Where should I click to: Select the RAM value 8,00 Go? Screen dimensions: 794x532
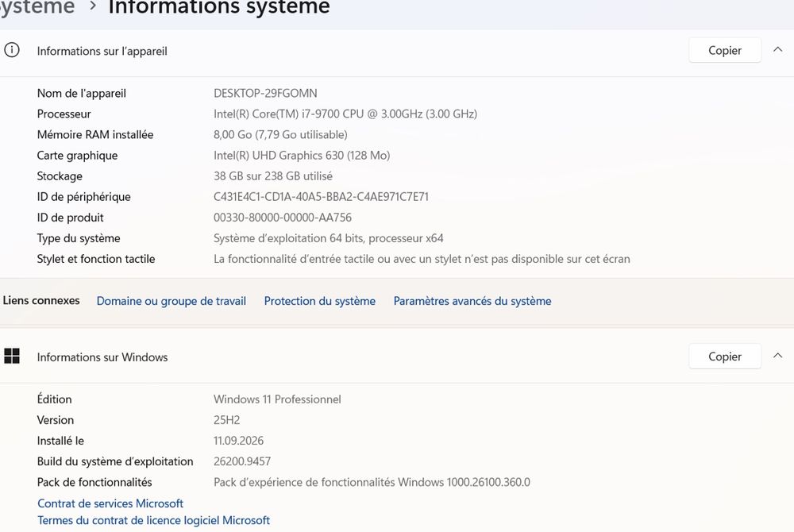(280, 135)
